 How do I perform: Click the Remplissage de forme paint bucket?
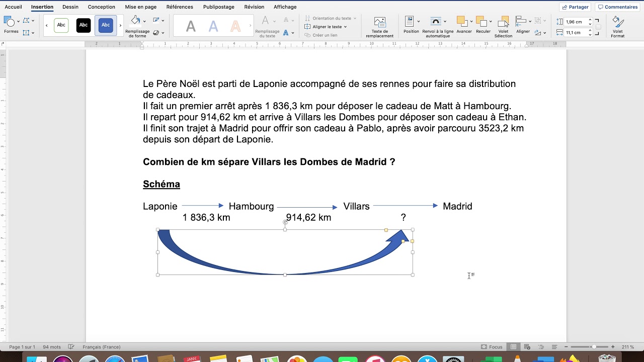135,21
